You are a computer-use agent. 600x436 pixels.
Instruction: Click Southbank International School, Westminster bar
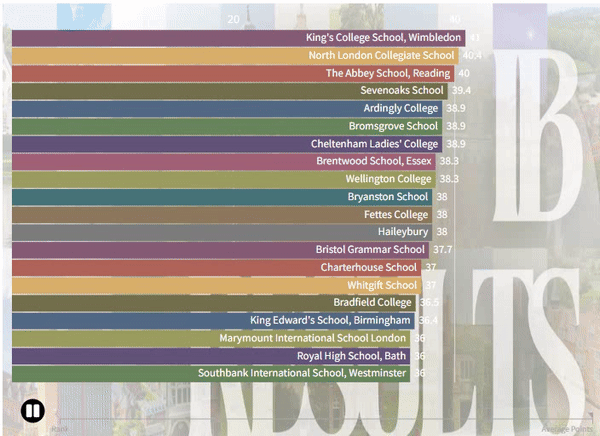(211, 374)
